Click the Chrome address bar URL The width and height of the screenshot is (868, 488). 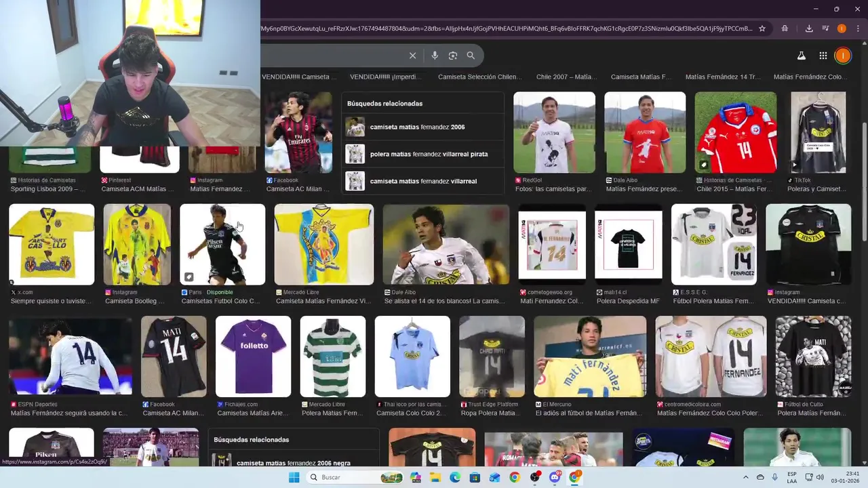(506, 28)
